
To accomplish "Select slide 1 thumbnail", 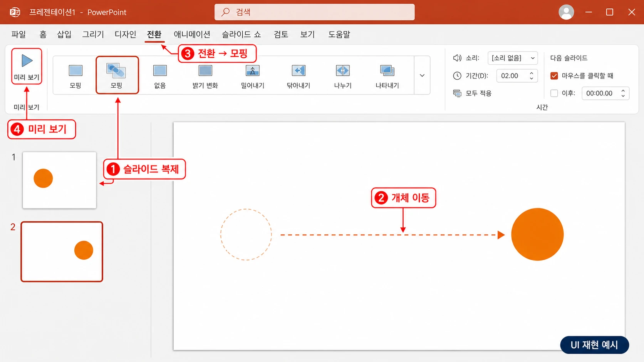I will (59, 180).
